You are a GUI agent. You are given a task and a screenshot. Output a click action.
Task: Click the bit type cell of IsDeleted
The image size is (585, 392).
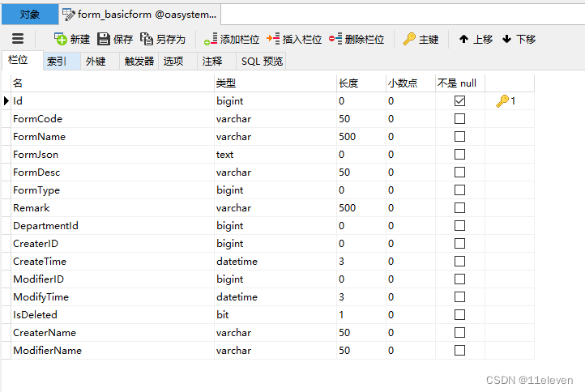click(x=275, y=315)
